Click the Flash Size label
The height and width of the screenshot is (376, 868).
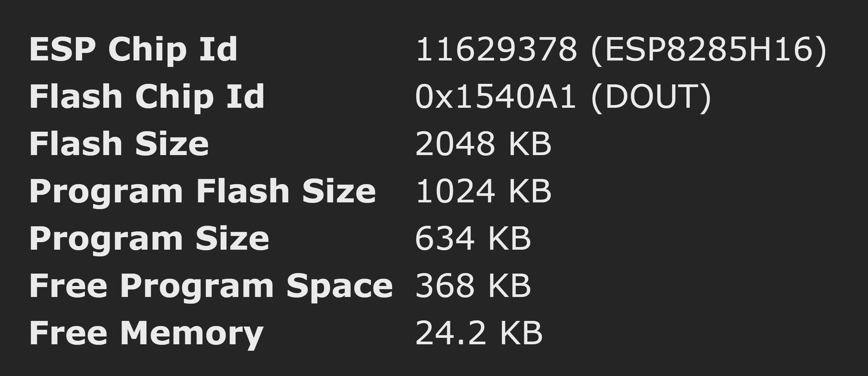tap(119, 144)
